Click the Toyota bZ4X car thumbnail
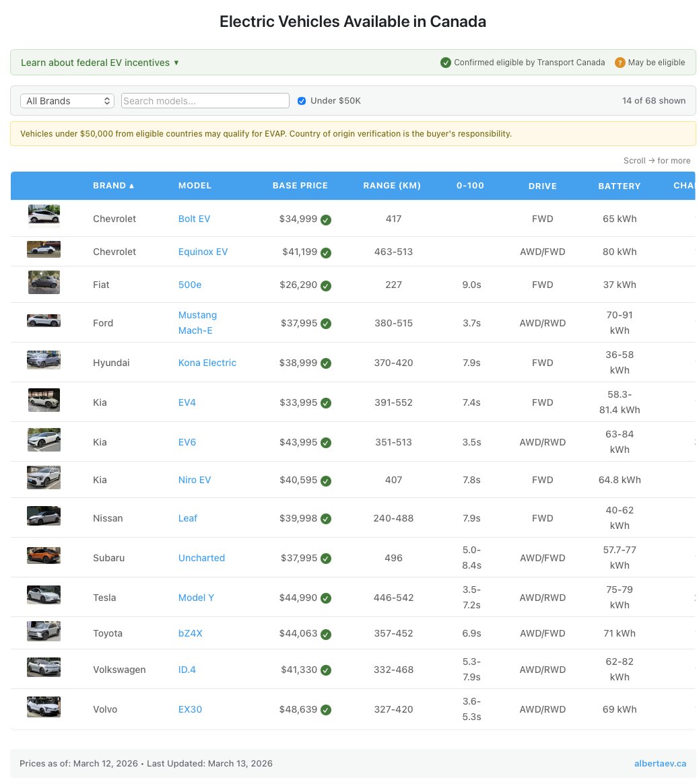 (44, 631)
